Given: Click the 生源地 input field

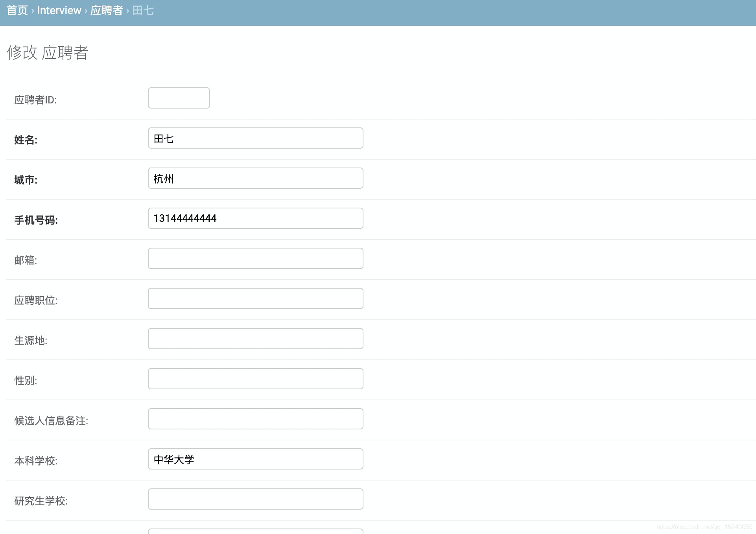Looking at the screenshot, I should [255, 339].
